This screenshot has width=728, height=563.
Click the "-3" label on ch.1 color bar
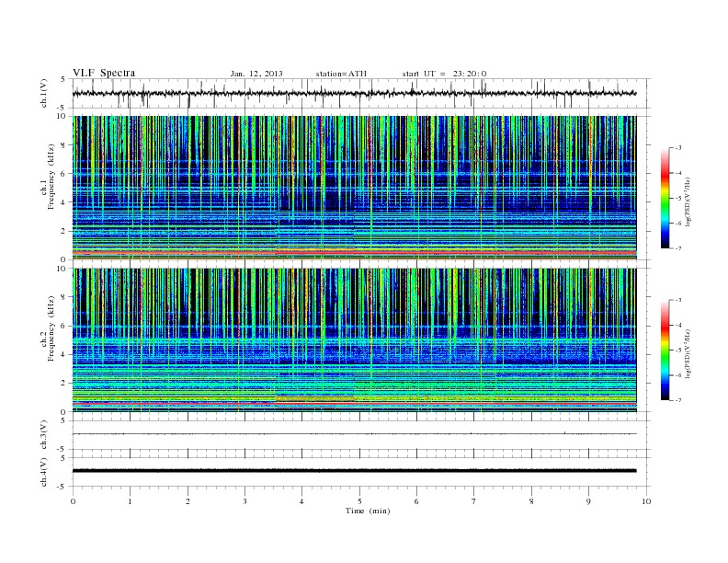pyautogui.click(x=678, y=148)
